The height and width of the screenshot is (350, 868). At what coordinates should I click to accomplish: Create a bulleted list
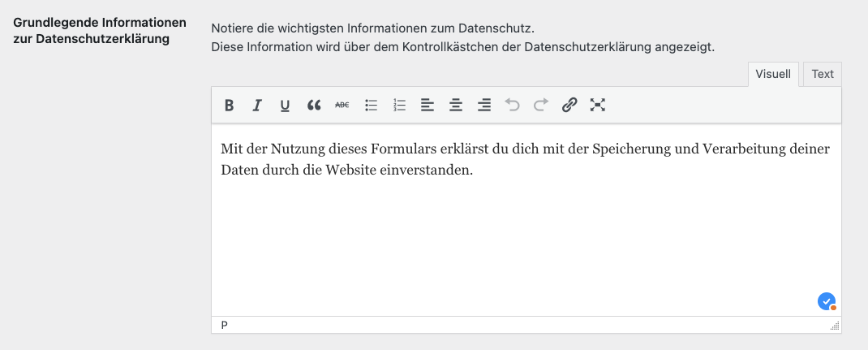[x=372, y=105]
